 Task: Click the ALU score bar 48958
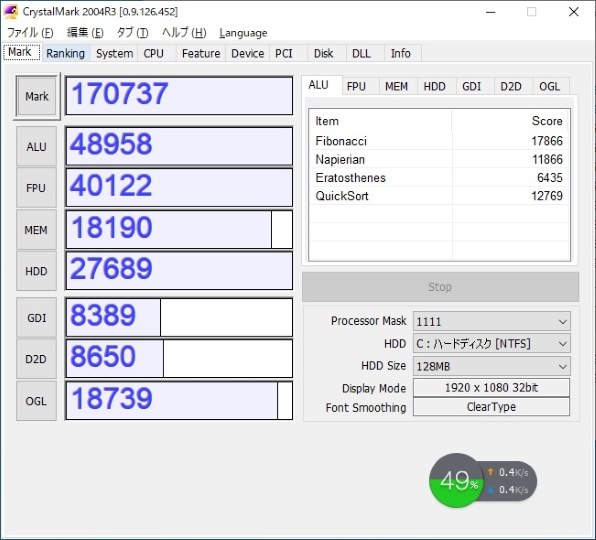(179, 146)
